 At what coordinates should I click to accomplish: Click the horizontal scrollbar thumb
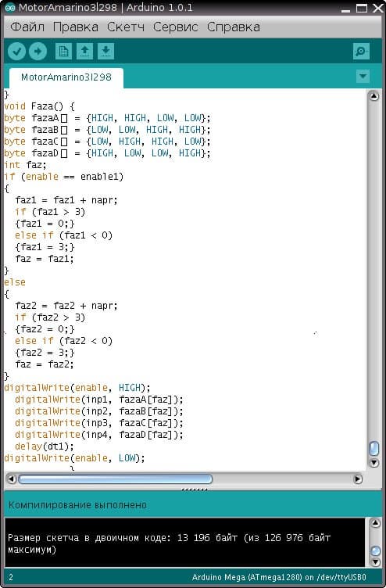click(115, 479)
